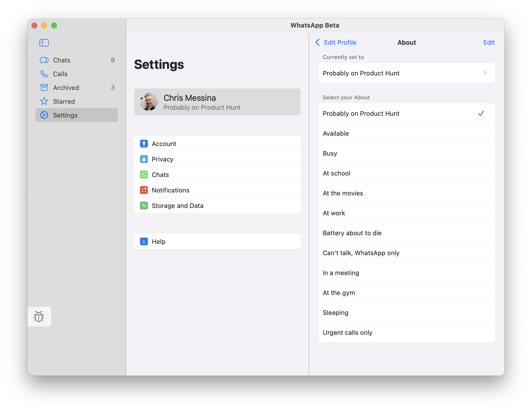This screenshot has height=412, width=532.
Task: Click the Chats speech bubble icon in sidebar
Action: tap(44, 60)
